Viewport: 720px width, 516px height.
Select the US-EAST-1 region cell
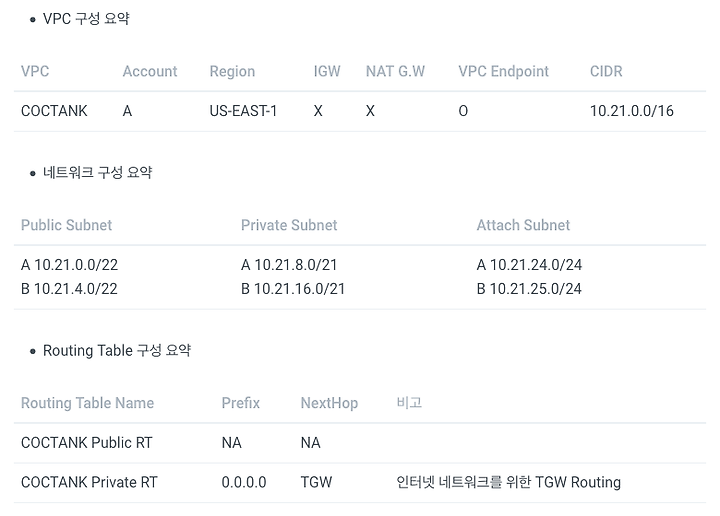pos(243,111)
